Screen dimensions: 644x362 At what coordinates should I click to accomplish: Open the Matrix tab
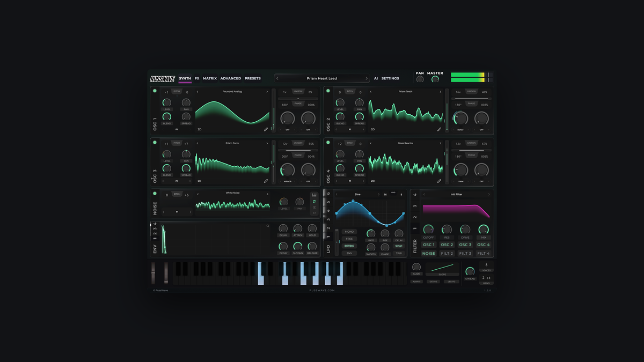point(210,78)
